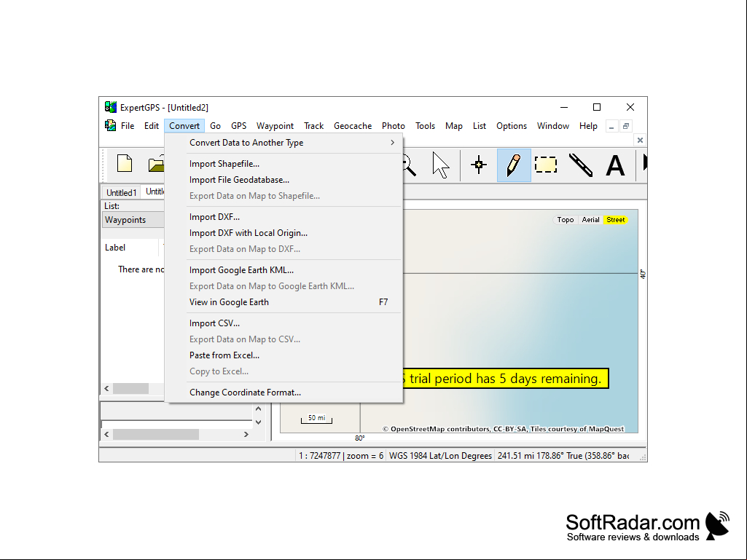Click the trial period remaining banner
The width and height of the screenshot is (747, 560).
point(506,379)
